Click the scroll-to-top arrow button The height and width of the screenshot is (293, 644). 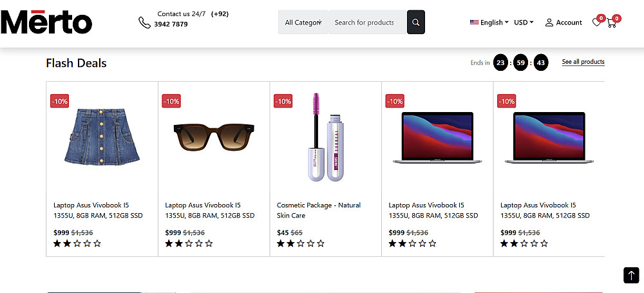(x=631, y=275)
